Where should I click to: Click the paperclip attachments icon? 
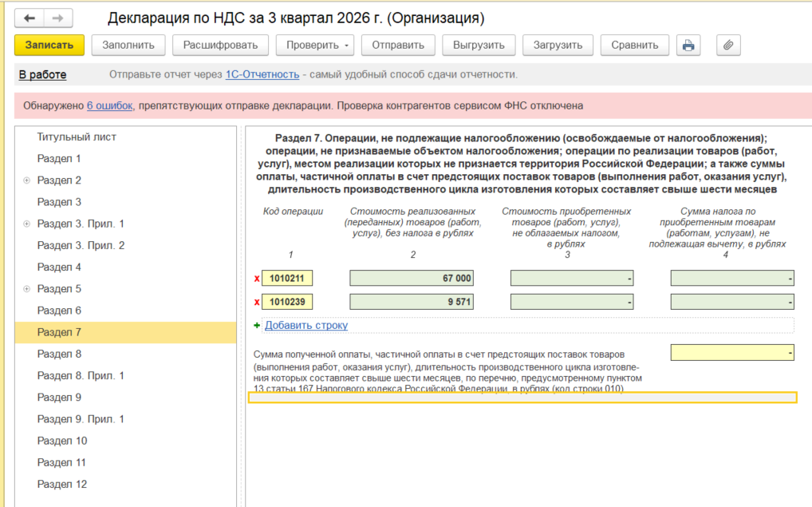pyautogui.click(x=728, y=45)
